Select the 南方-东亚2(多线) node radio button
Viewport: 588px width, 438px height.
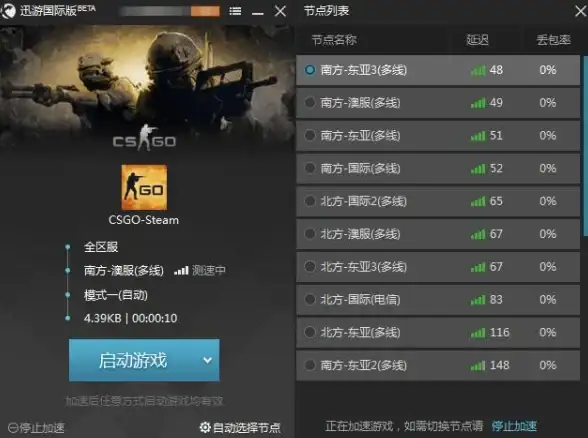click(x=310, y=365)
